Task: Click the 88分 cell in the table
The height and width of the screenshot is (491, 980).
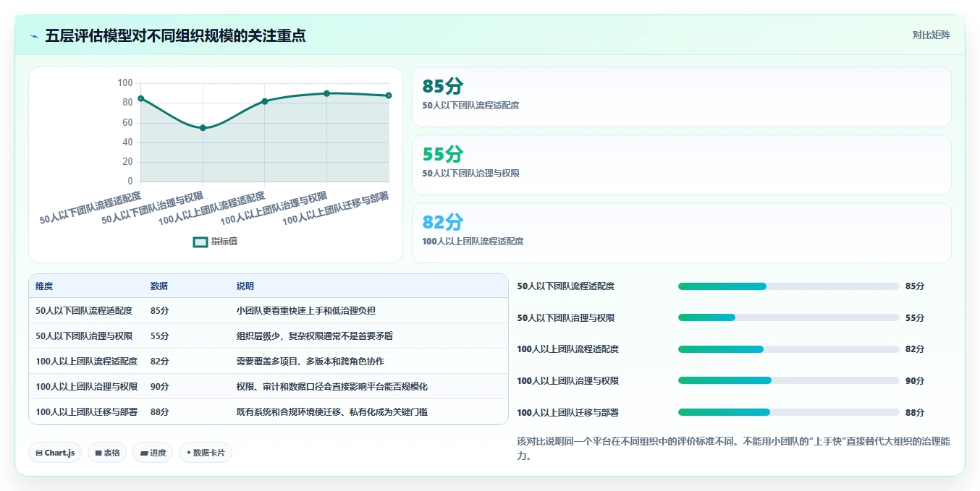Action: pyautogui.click(x=160, y=412)
